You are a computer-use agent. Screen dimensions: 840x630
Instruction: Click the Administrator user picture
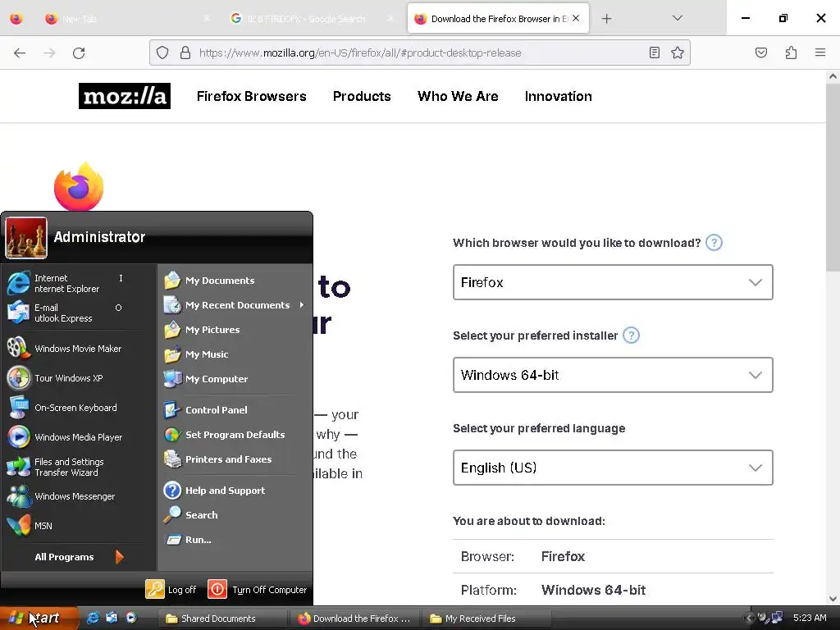pos(26,237)
